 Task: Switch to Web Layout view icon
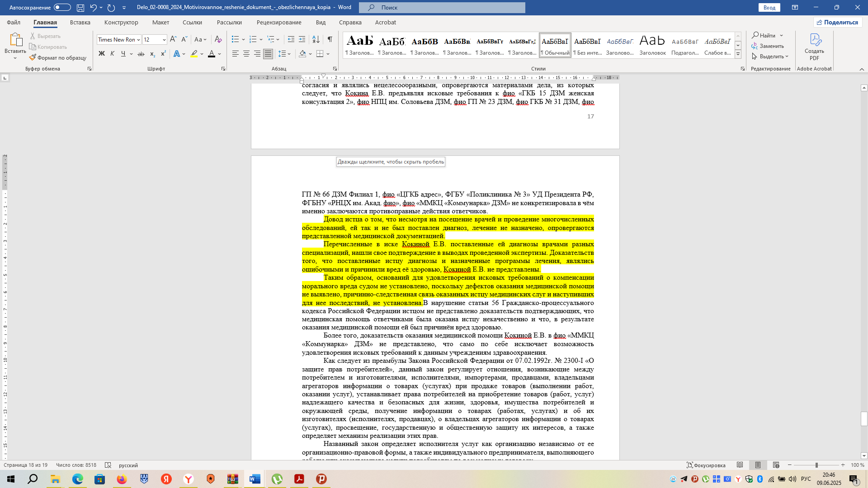[776, 465]
